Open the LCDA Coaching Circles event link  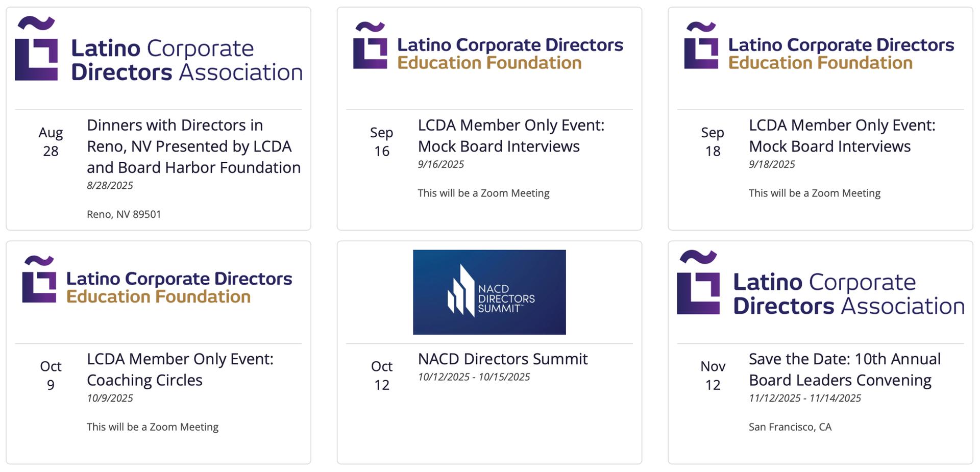[x=180, y=369]
